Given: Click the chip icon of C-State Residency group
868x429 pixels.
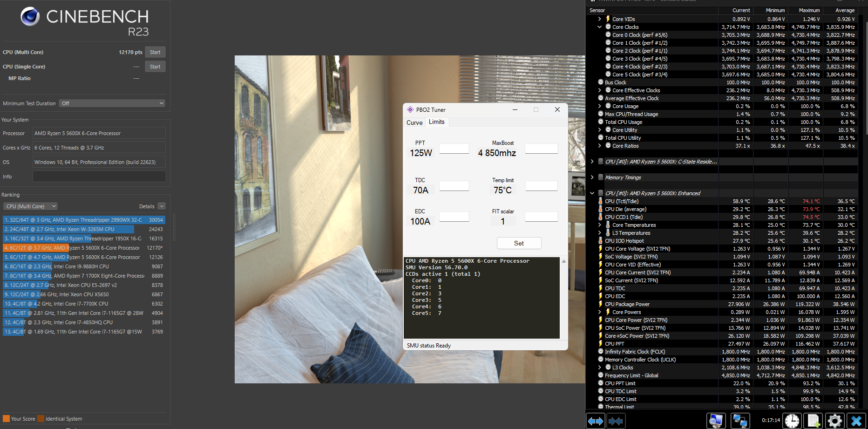Looking at the screenshot, I should coord(601,162).
